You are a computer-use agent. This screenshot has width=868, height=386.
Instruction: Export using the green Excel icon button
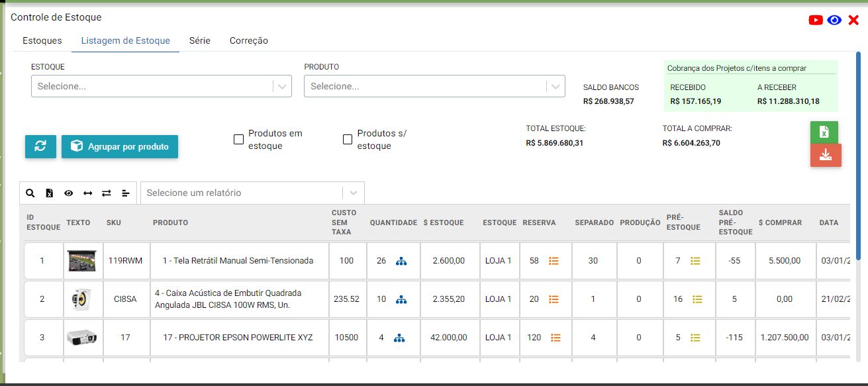tap(824, 132)
